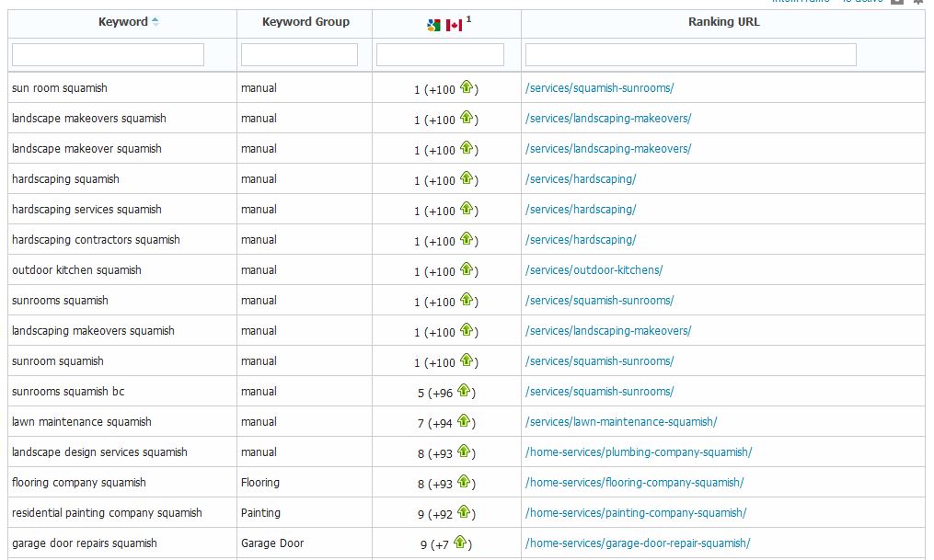The image size is (934, 560).
Task: Select the keyword 'hardscaping services squamish'
Action: point(86,210)
